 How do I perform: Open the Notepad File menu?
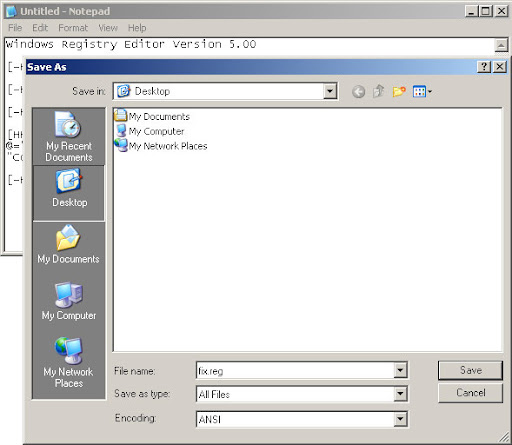(15, 28)
